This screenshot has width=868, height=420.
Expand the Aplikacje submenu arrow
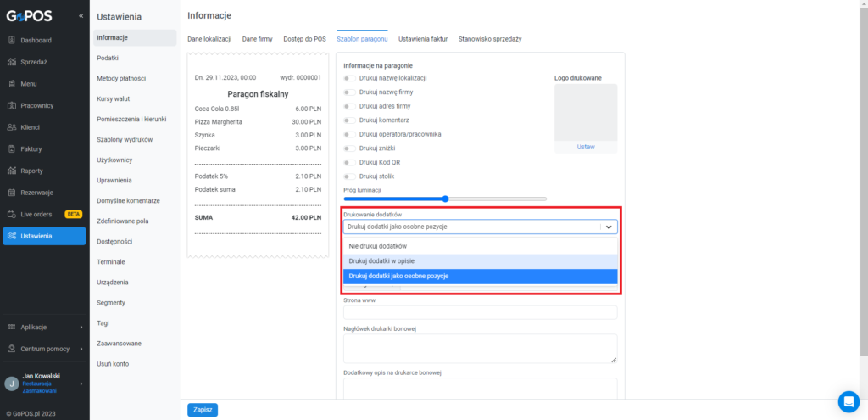click(x=81, y=327)
